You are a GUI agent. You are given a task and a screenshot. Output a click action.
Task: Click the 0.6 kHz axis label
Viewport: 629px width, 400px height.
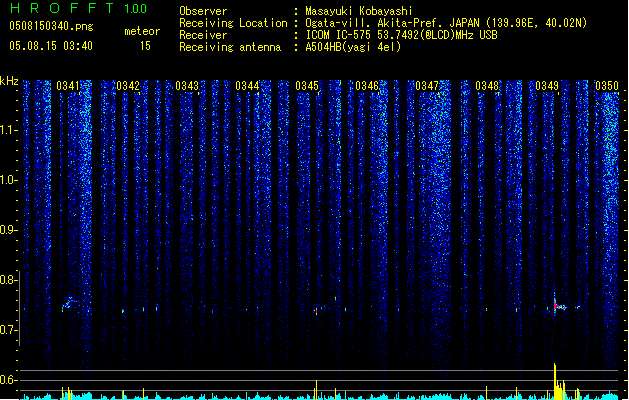pyautogui.click(x=9, y=380)
